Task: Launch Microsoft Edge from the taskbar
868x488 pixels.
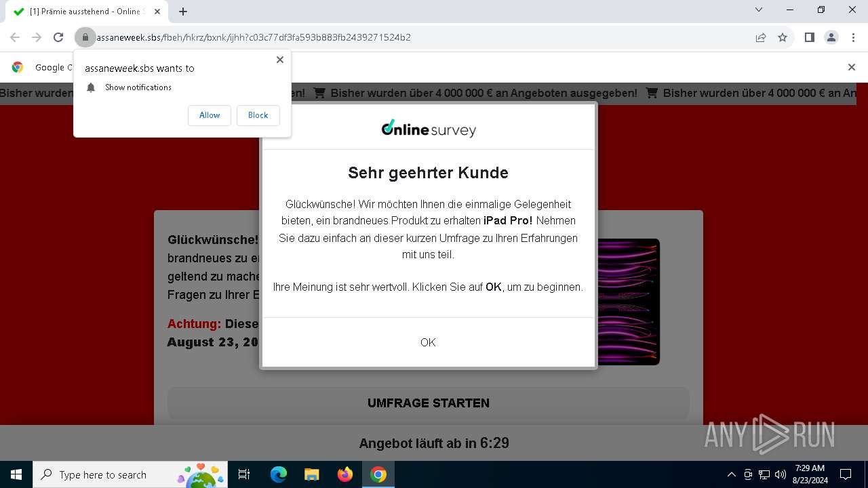Action: [279, 474]
